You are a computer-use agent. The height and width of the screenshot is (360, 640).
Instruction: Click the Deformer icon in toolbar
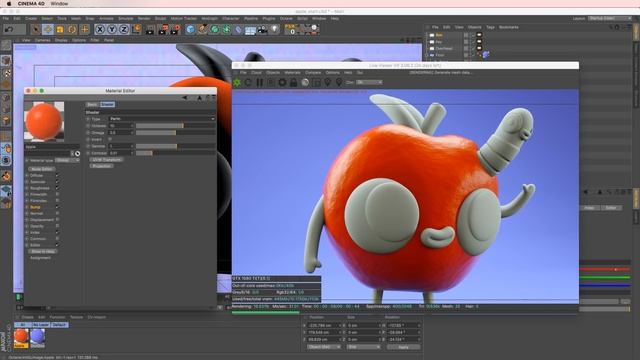click(x=238, y=29)
